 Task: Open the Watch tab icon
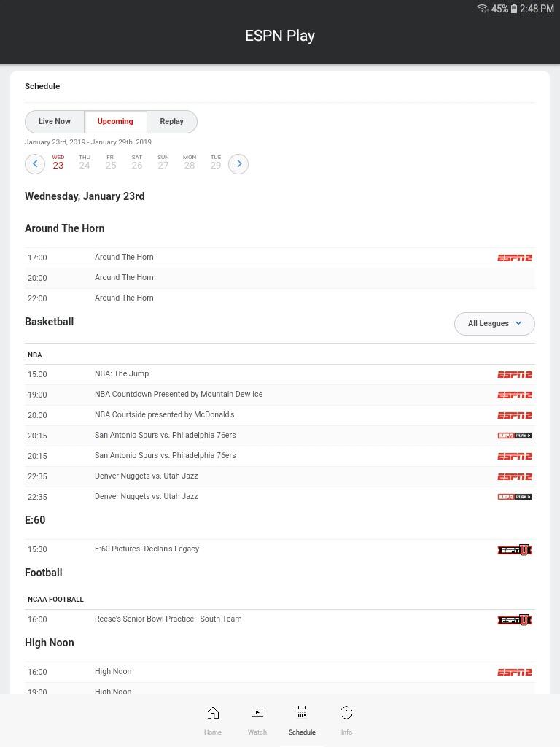tap(257, 713)
